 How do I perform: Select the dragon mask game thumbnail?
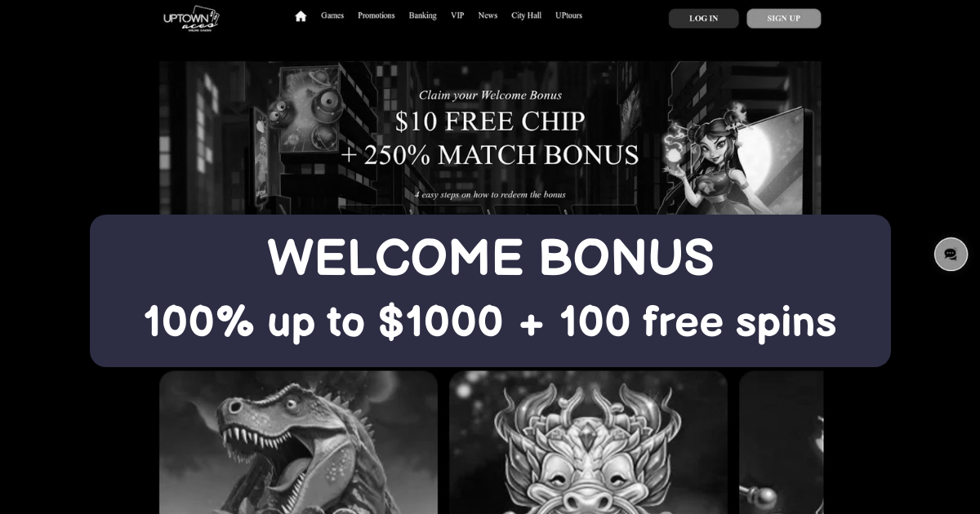pyautogui.click(x=588, y=442)
